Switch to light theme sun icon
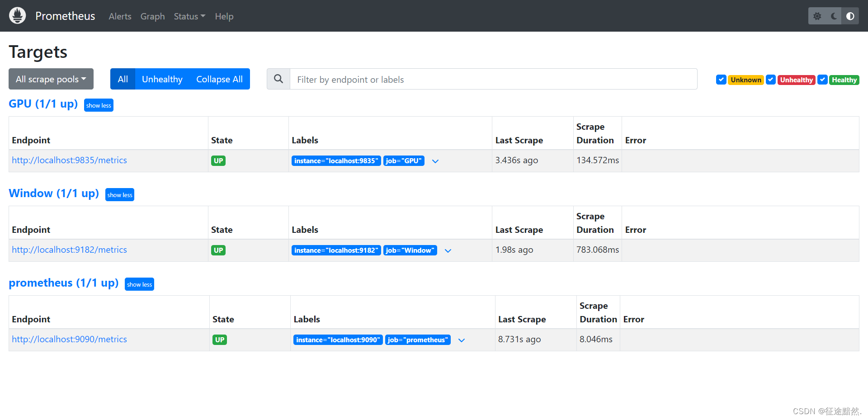 817,16
